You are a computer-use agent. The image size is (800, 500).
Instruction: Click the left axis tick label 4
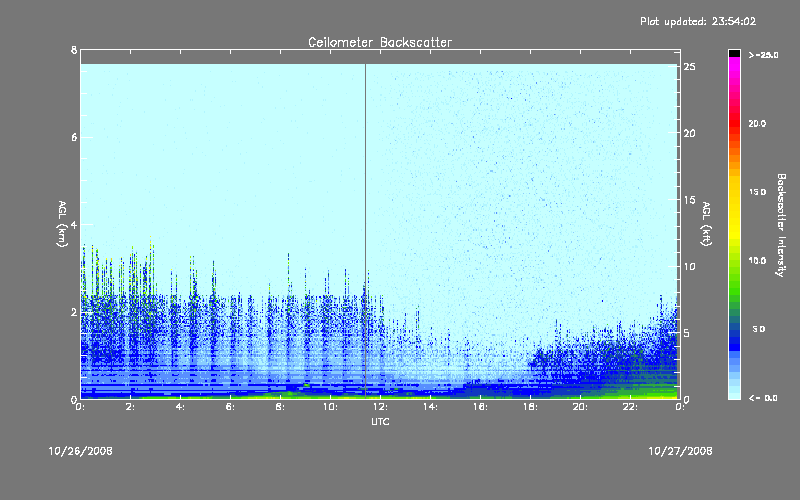click(x=74, y=224)
